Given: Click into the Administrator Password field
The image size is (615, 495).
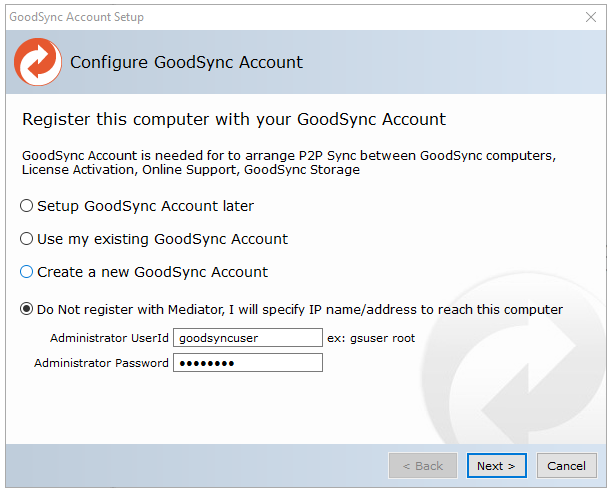Looking at the screenshot, I should (248, 363).
